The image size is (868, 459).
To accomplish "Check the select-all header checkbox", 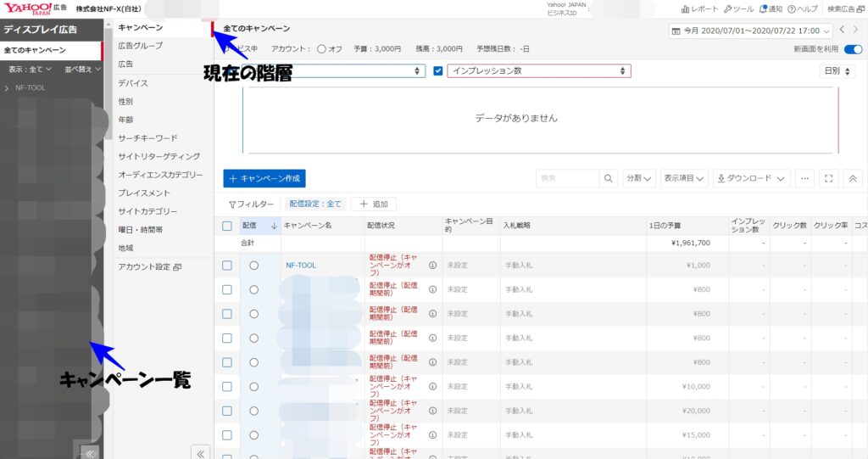I will [227, 226].
